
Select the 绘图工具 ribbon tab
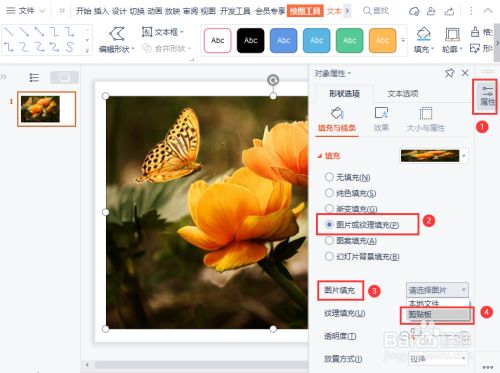coord(305,11)
